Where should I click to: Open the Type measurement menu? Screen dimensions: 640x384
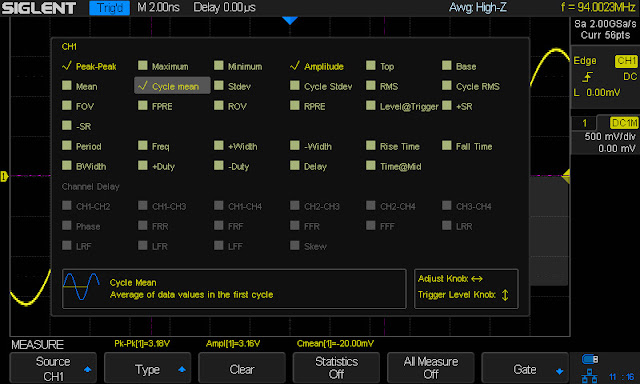coord(147,368)
